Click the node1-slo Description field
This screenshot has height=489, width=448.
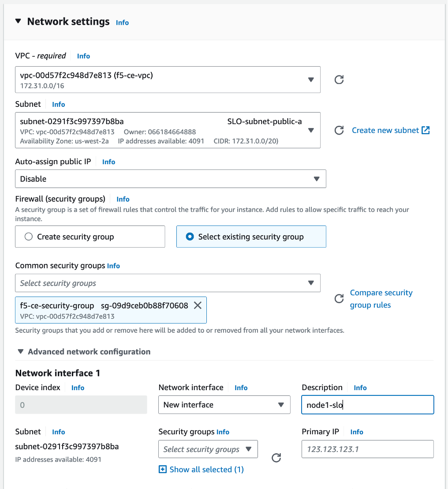[367, 405]
